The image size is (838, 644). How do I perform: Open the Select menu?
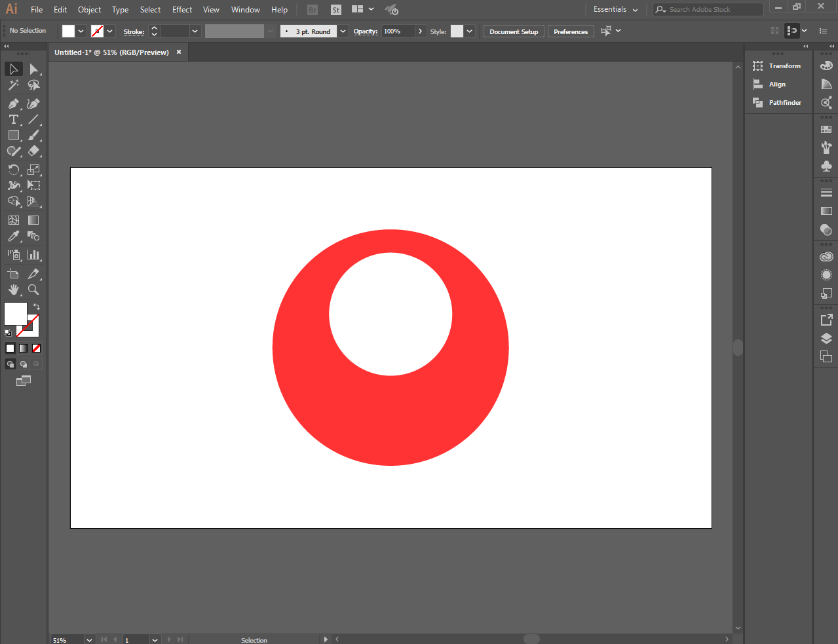tap(150, 10)
